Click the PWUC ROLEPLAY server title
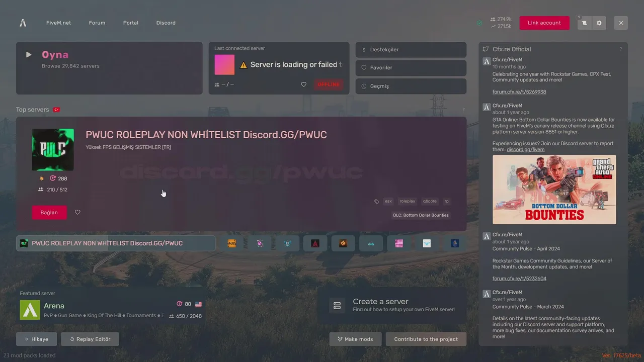 click(x=206, y=135)
